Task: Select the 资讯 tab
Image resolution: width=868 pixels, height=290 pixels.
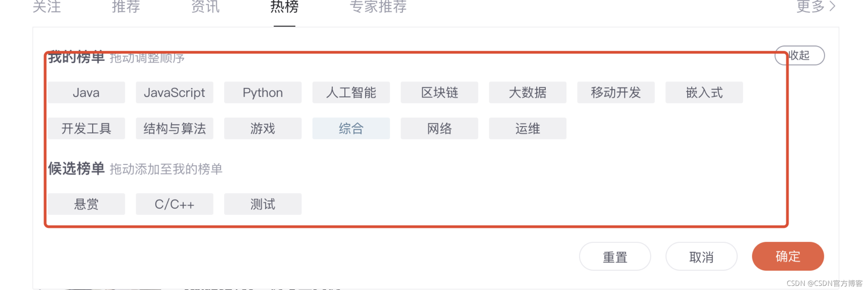Action: 205,7
